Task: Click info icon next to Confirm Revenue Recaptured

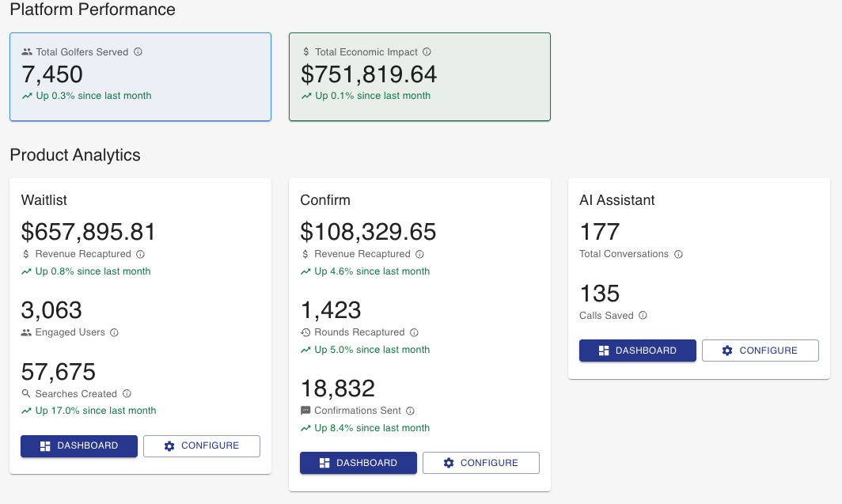Action: tap(419, 255)
